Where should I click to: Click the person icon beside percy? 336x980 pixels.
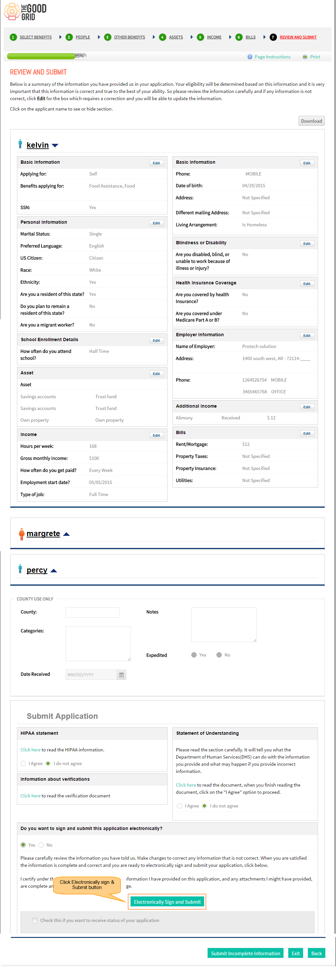[20, 569]
